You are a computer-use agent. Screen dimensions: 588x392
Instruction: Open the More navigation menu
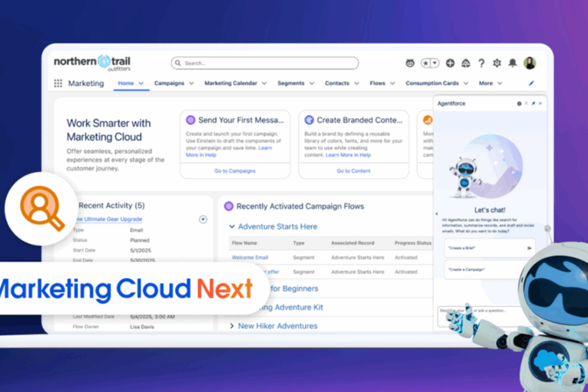tap(486, 83)
